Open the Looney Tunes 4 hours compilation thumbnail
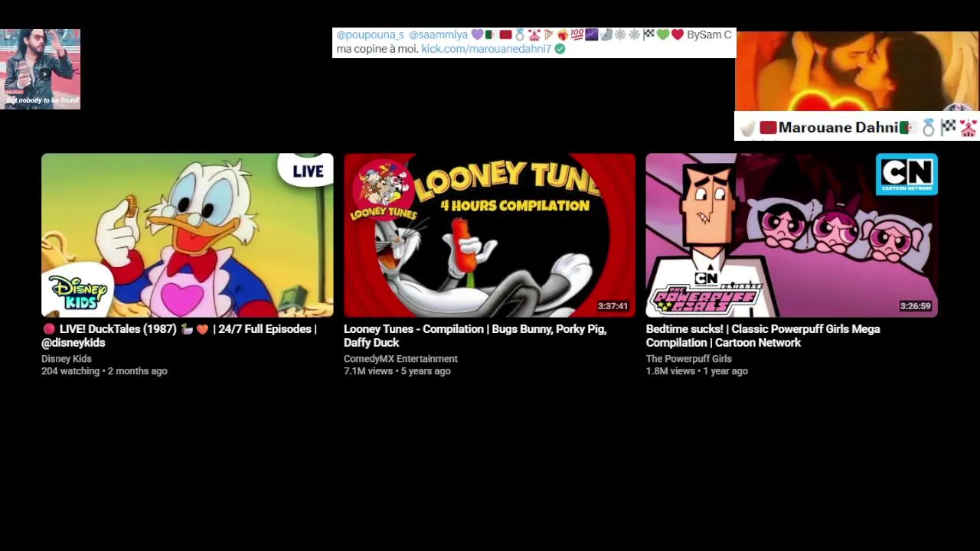This screenshot has height=551, width=980. coord(489,235)
